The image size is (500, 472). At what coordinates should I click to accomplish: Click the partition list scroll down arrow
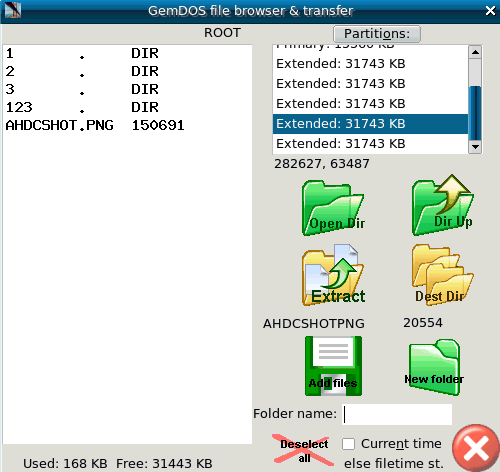tap(475, 147)
